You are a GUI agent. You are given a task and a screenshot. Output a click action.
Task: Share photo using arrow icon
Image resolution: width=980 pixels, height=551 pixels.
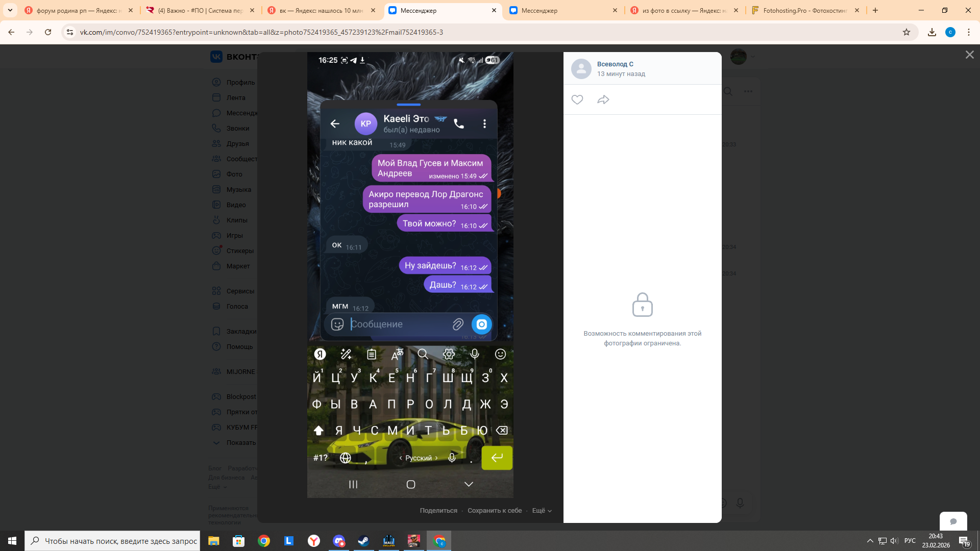(603, 99)
